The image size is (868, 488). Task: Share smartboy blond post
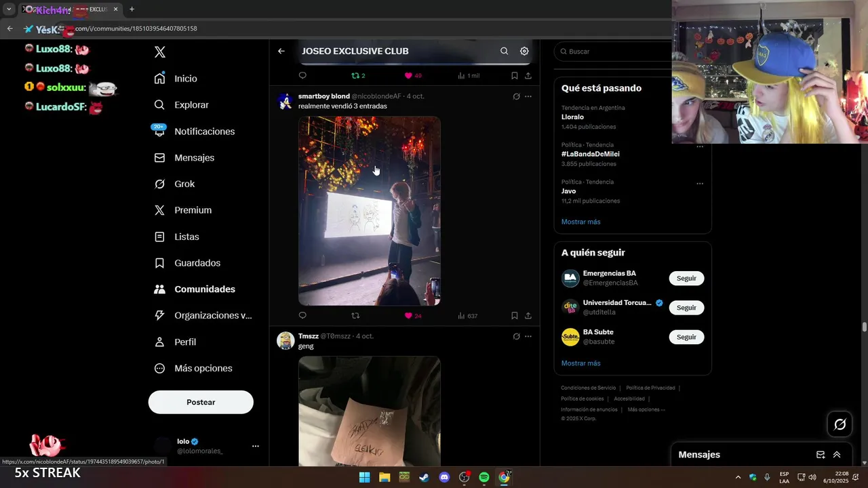click(528, 316)
